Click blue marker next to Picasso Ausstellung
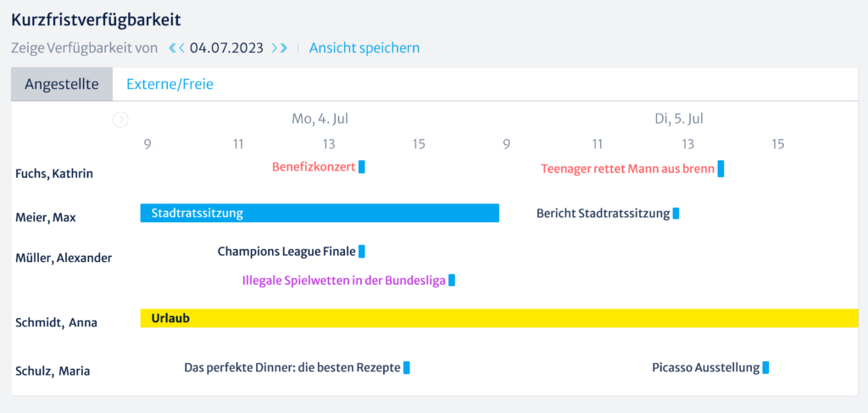 coord(765,367)
